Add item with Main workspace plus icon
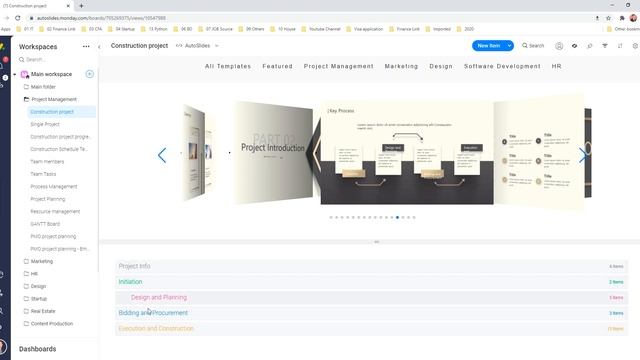640x360 pixels. 90,74
